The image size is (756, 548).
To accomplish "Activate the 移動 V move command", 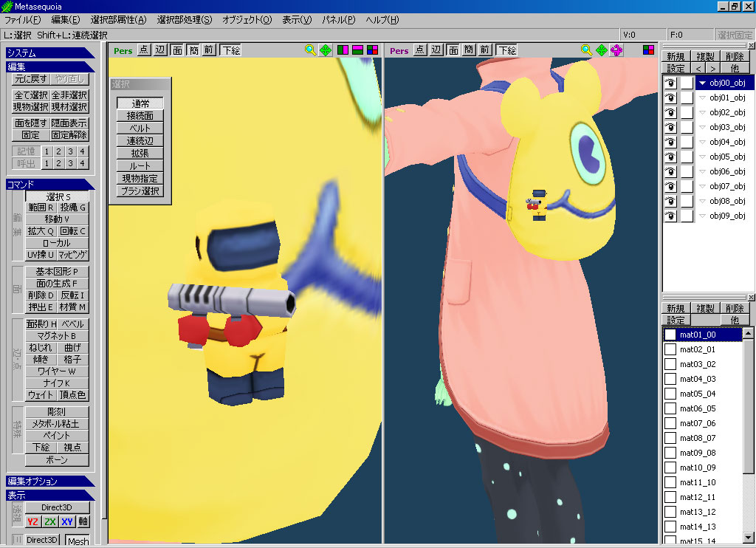I will click(57, 219).
